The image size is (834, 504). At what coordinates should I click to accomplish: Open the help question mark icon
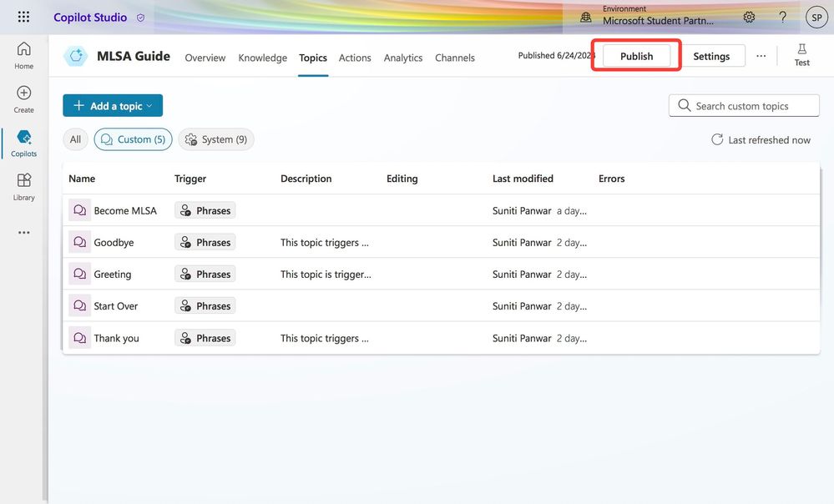pyautogui.click(x=782, y=17)
